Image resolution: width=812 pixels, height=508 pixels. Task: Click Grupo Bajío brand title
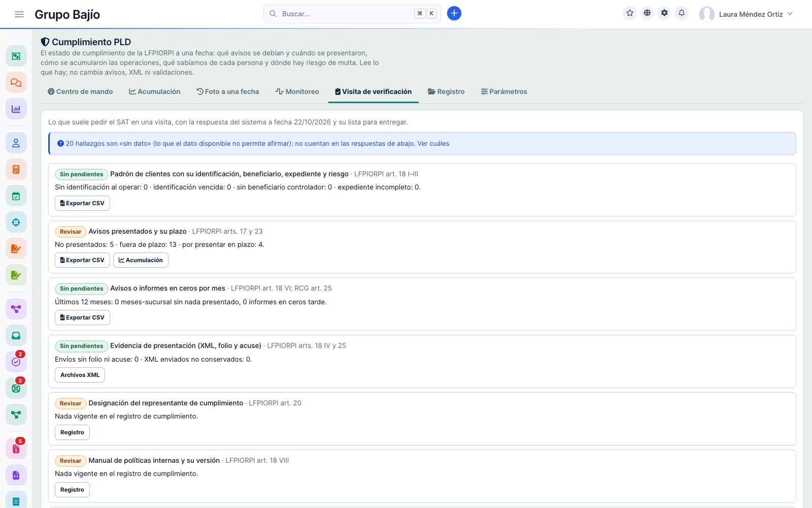67,14
